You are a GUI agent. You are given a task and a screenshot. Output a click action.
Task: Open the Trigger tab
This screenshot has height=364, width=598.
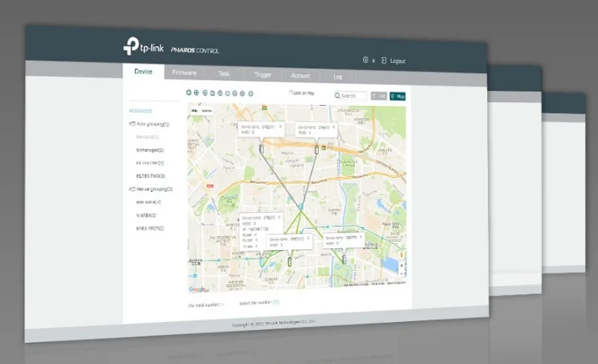click(263, 75)
